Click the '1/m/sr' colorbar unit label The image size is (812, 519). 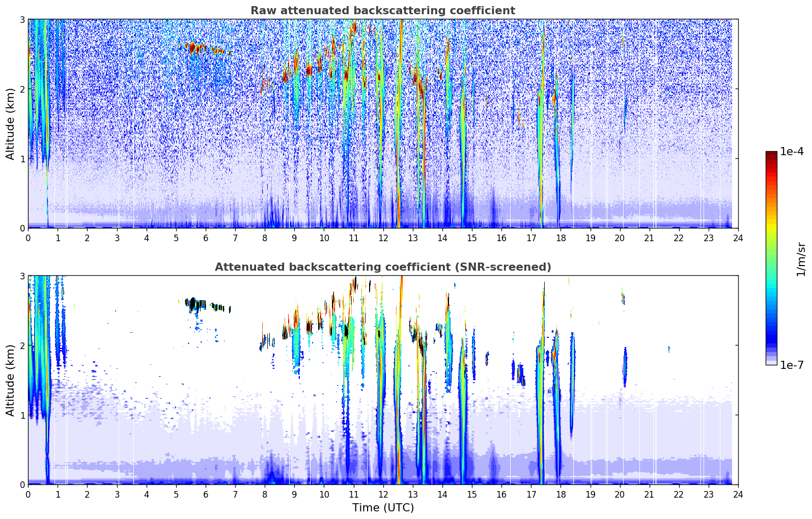click(801, 258)
